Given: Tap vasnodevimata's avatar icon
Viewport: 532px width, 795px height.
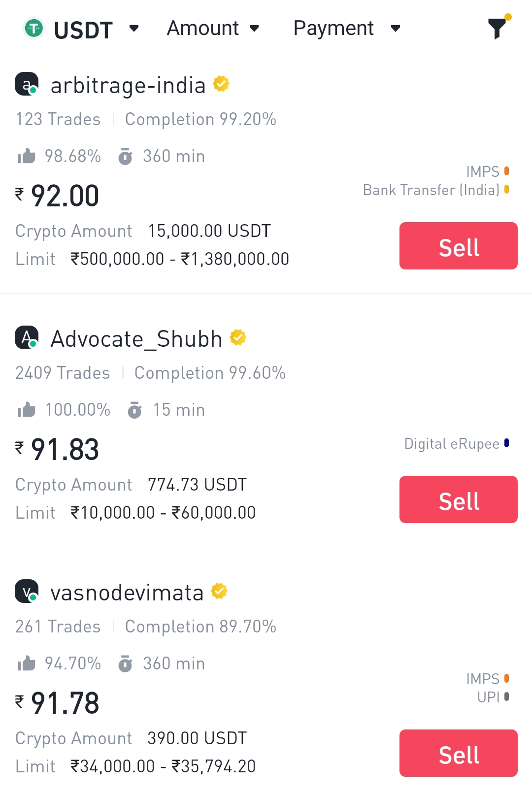Looking at the screenshot, I should click(27, 591).
